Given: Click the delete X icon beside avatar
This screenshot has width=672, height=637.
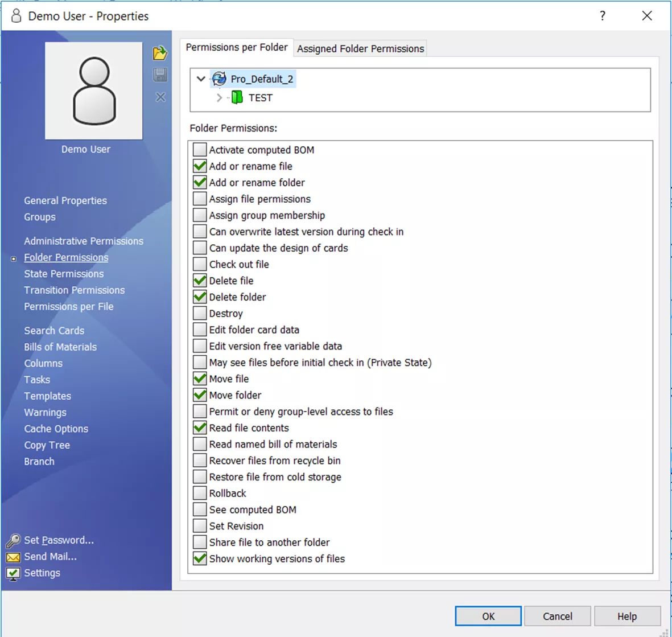Looking at the screenshot, I should (x=160, y=97).
